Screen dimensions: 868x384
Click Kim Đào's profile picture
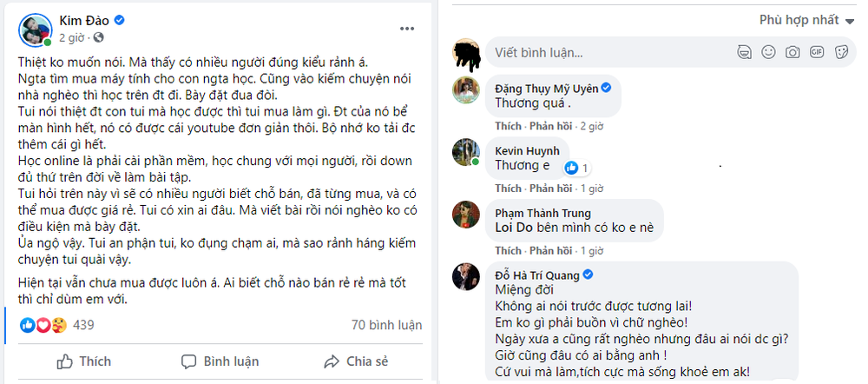pyautogui.click(x=33, y=28)
